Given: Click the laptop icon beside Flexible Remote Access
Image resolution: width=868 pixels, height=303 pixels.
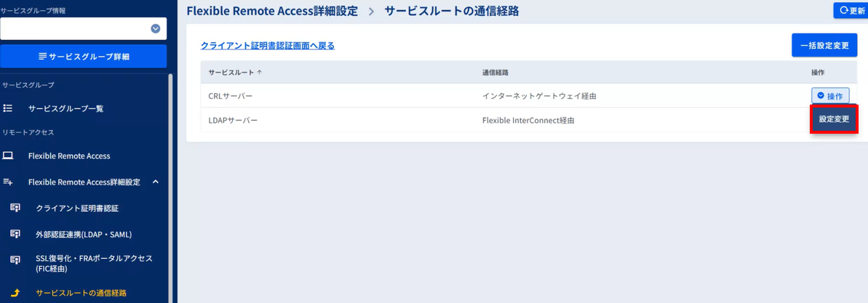Looking at the screenshot, I should tap(8, 156).
